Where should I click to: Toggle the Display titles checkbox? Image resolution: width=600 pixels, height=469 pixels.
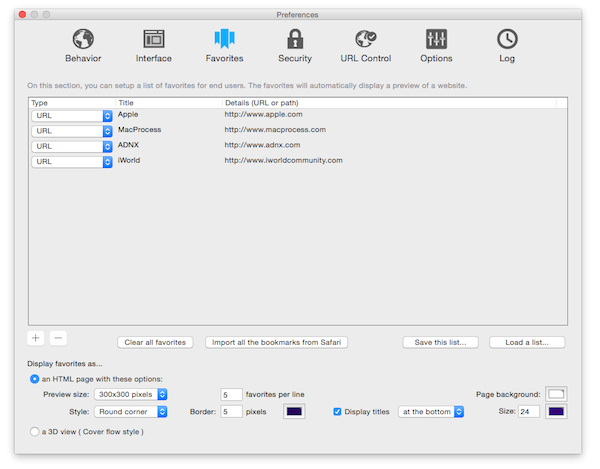[x=337, y=411]
